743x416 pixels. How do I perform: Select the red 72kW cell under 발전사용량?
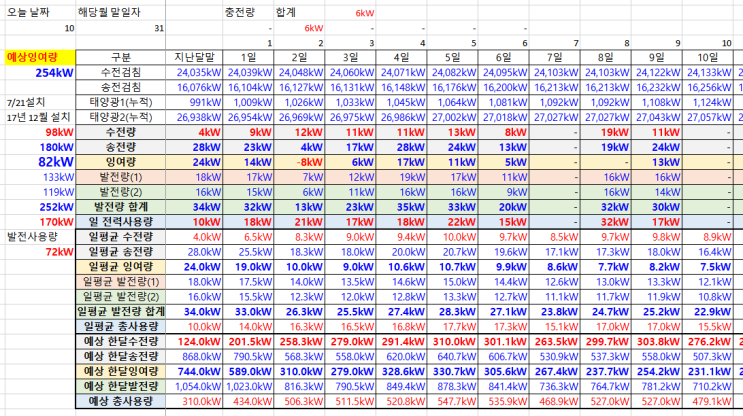click(x=40, y=252)
